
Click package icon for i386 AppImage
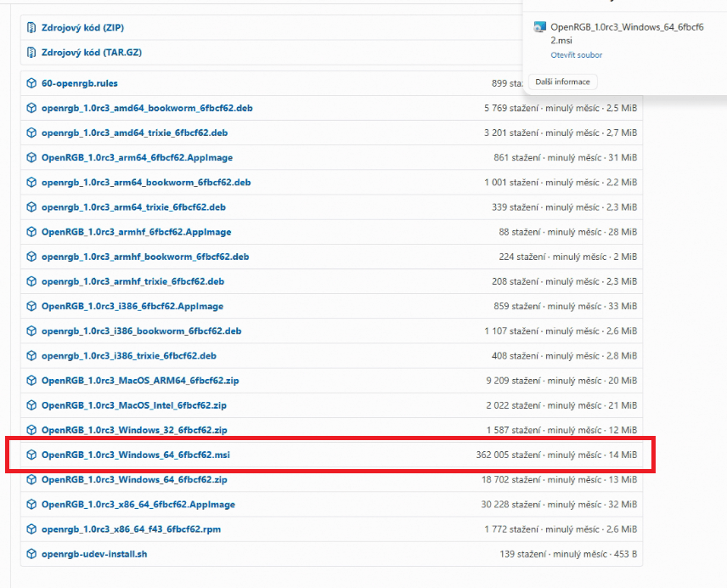(31, 307)
